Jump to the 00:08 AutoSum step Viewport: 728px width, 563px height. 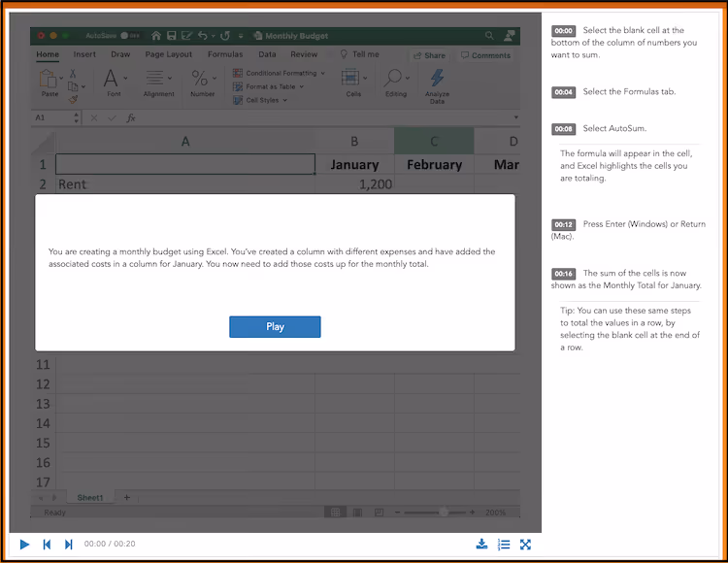click(563, 128)
